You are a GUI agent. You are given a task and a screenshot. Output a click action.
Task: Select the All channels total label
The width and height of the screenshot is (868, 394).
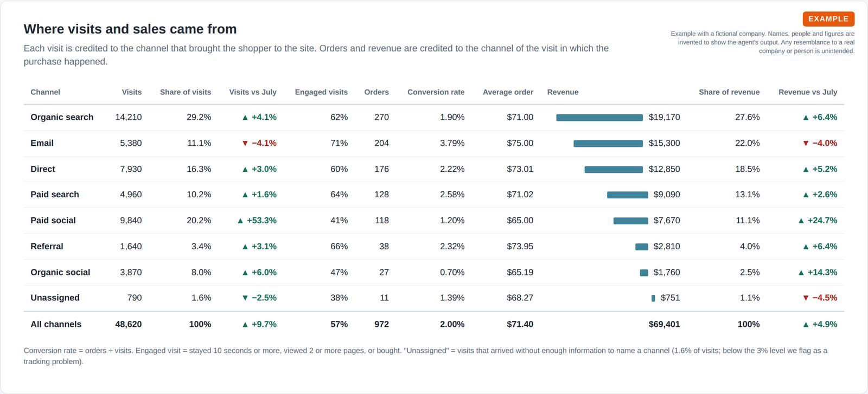[x=56, y=324]
